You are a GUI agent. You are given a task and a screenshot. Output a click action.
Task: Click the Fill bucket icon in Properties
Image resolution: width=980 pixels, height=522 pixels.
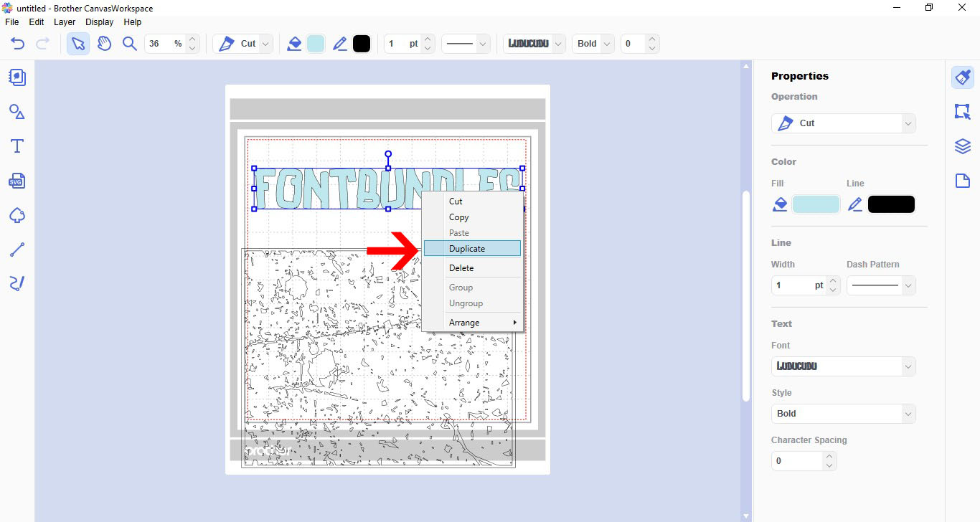(x=780, y=204)
